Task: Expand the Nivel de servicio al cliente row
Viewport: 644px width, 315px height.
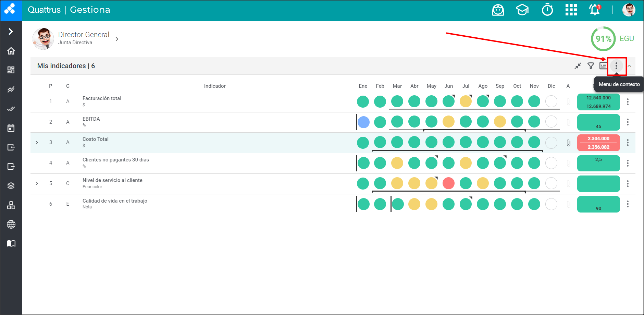Action: pyautogui.click(x=37, y=183)
